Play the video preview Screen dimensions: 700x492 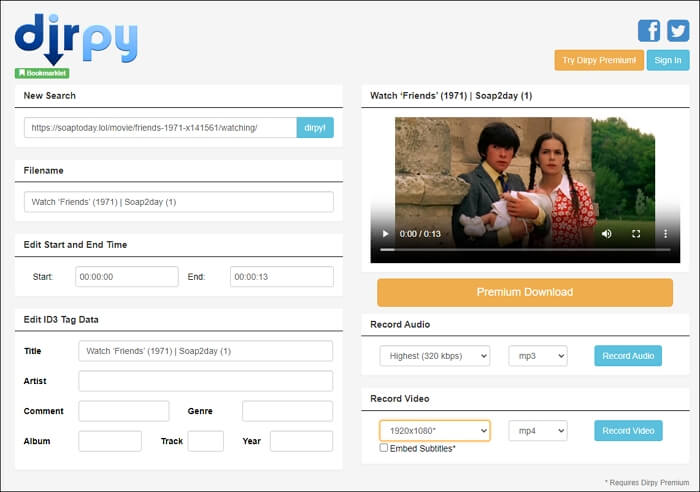point(386,233)
